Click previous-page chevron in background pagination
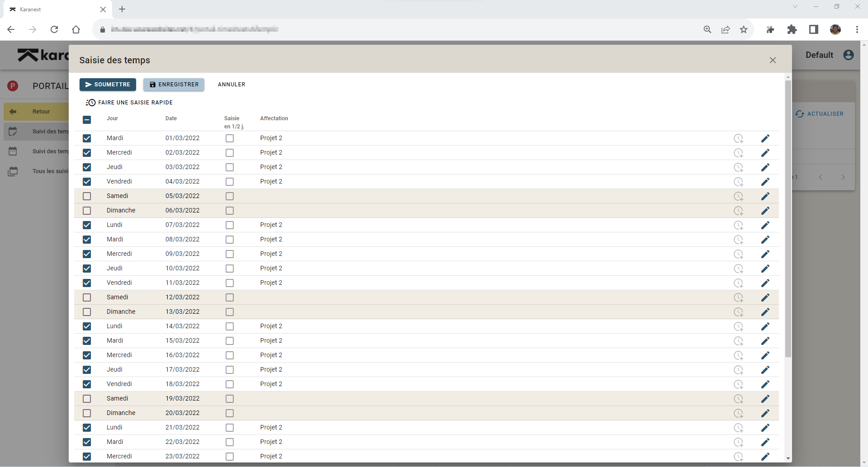This screenshot has height=467, width=868. click(x=821, y=177)
